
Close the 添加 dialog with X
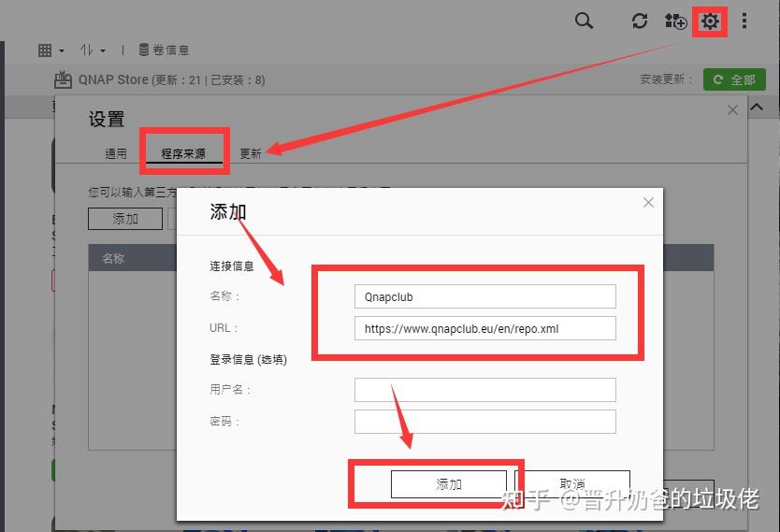pos(648,202)
